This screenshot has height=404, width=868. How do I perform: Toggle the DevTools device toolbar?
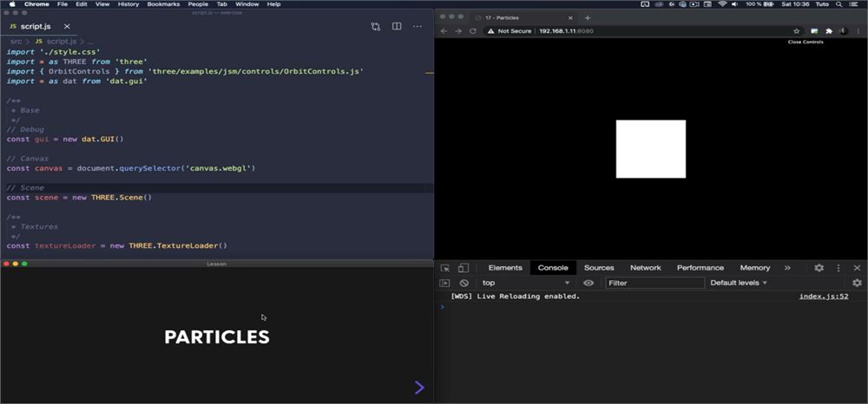point(464,268)
